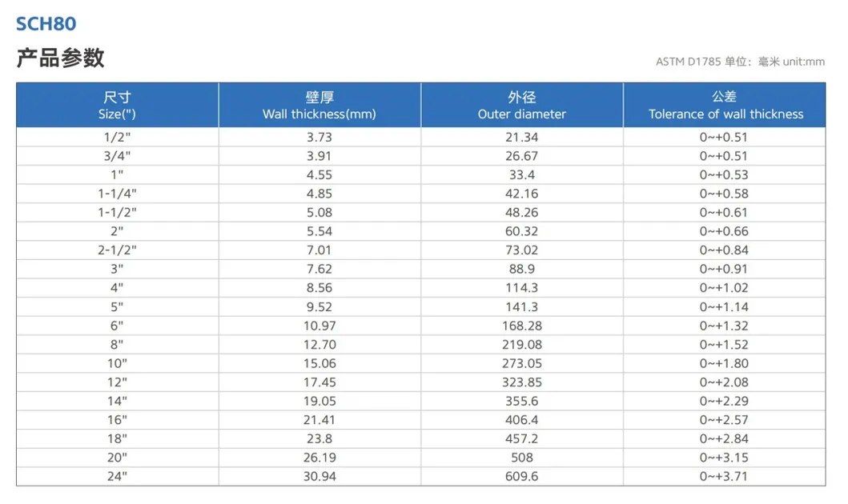Click the 24" size cell
The width and height of the screenshot is (848, 504).
(117, 476)
